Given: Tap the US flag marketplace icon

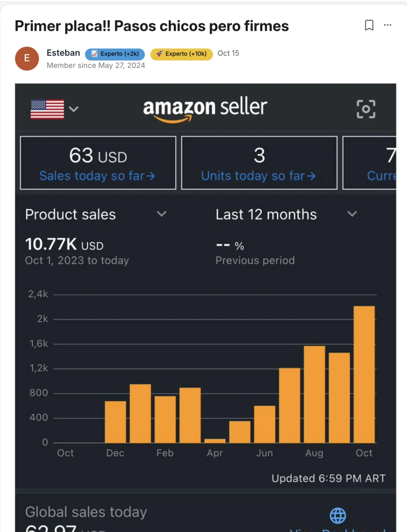Looking at the screenshot, I should [x=47, y=109].
